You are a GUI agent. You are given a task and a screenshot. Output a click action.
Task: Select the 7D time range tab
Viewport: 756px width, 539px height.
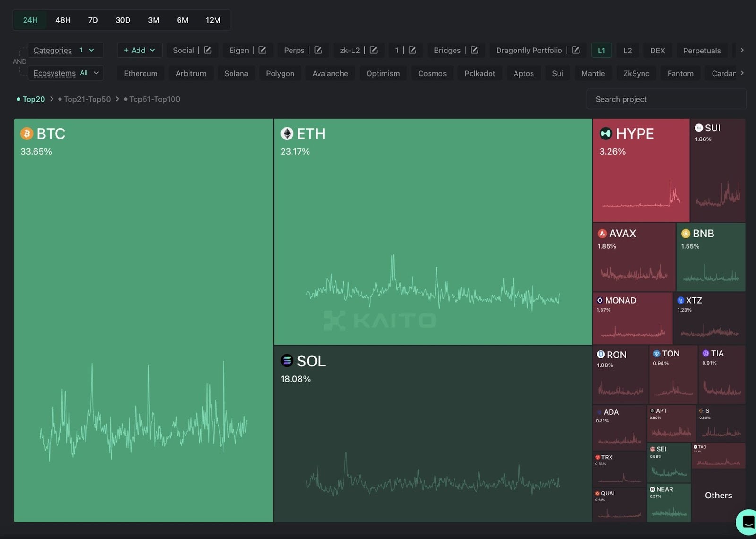point(93,20)
